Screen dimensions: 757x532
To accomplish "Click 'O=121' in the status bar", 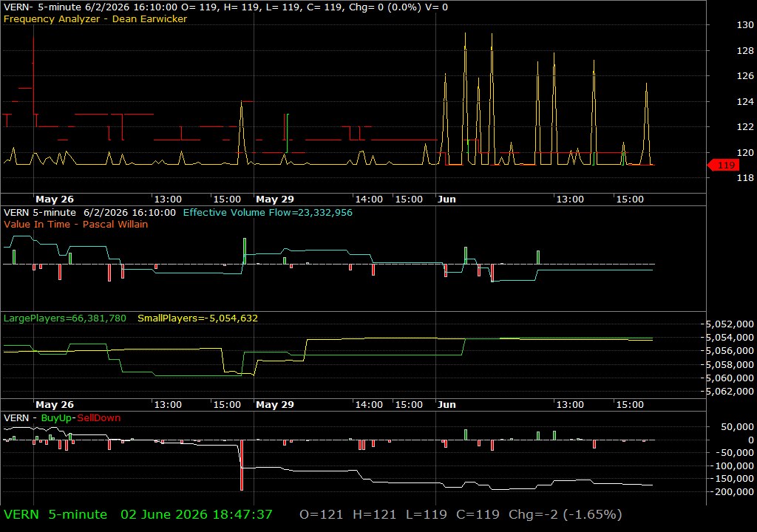I will coord(321,514).
